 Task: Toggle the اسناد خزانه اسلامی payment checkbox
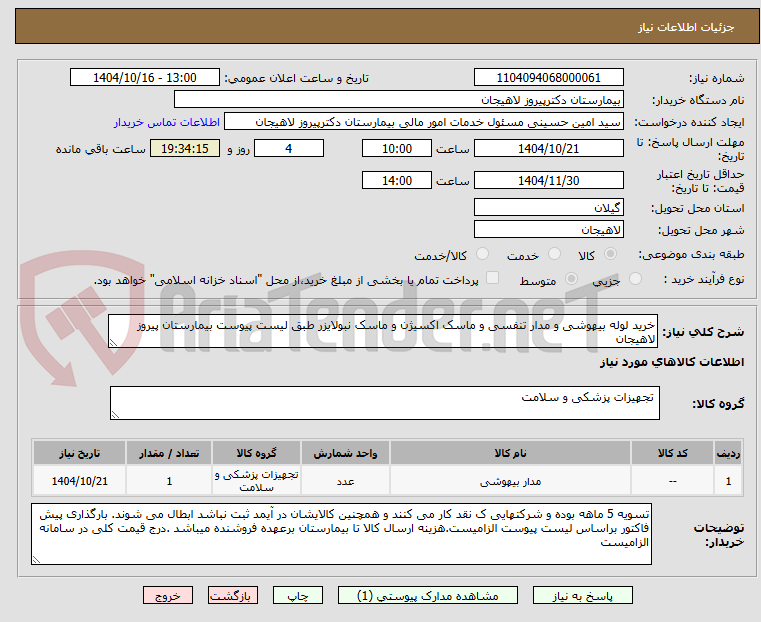pos(492,278)
